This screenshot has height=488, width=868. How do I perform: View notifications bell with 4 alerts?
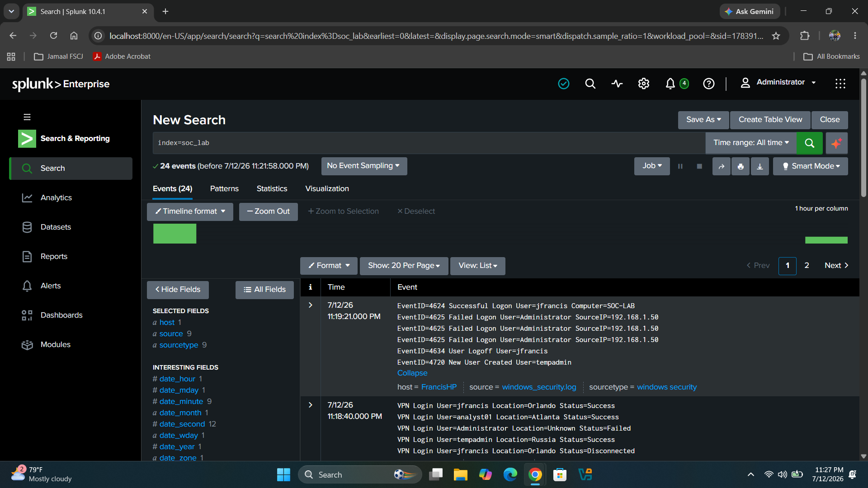tap(676, 84)
